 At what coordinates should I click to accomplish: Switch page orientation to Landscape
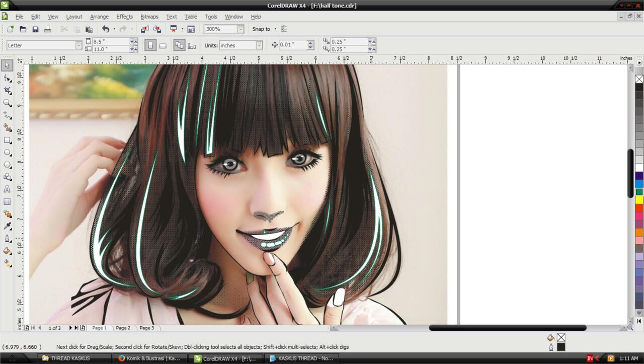(x=163, y=45)
